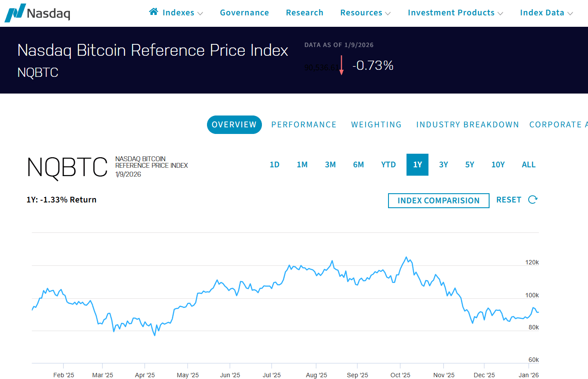Click the circular reset arrow icon
This screenshot has height=379, width=588.
(533, 200)
